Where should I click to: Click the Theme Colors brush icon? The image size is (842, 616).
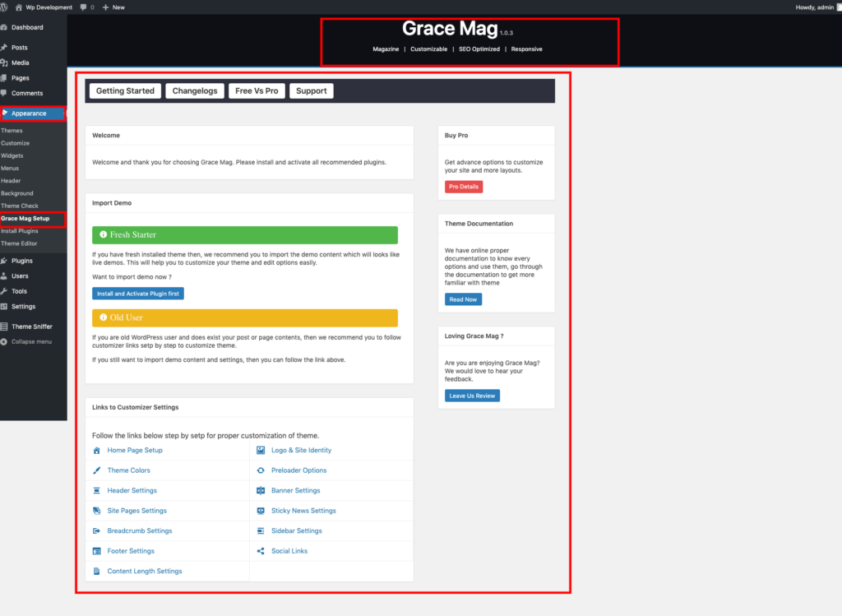[x=98, y=470]
